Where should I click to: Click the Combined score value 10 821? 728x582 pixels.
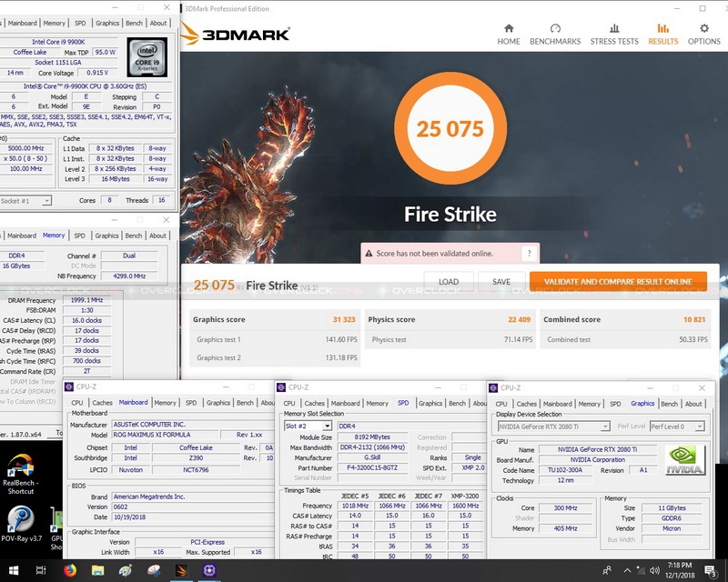click(x=694, y=319)
